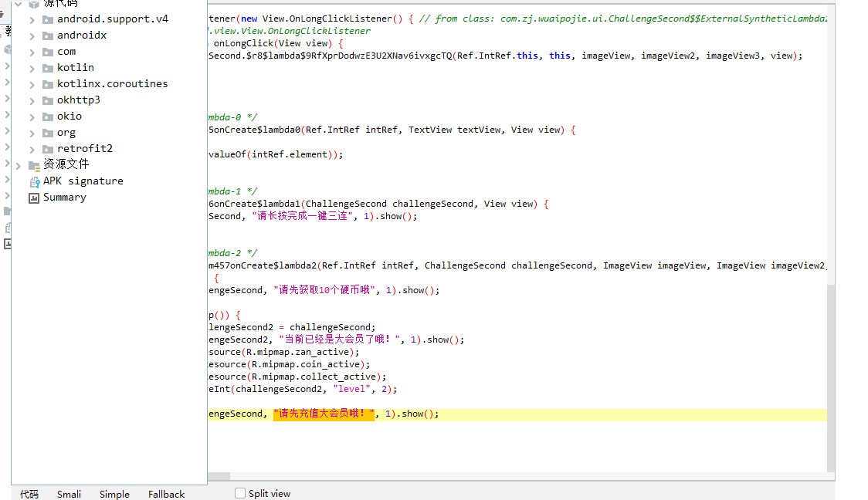The height and width of the screenshot is (500, 868).
Task: Select the 代码 code tab
Action: click(x=29, y=494)
